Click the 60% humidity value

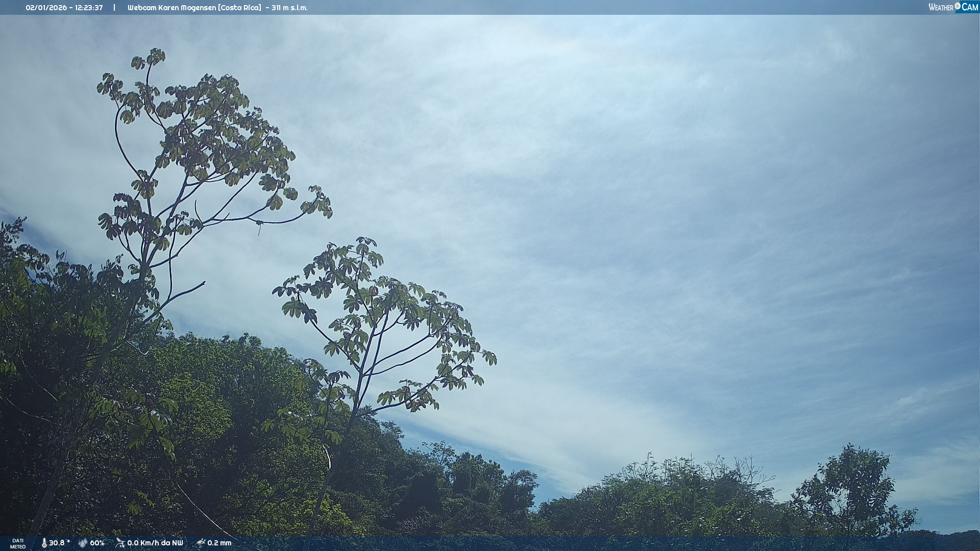tap(97, 543)
